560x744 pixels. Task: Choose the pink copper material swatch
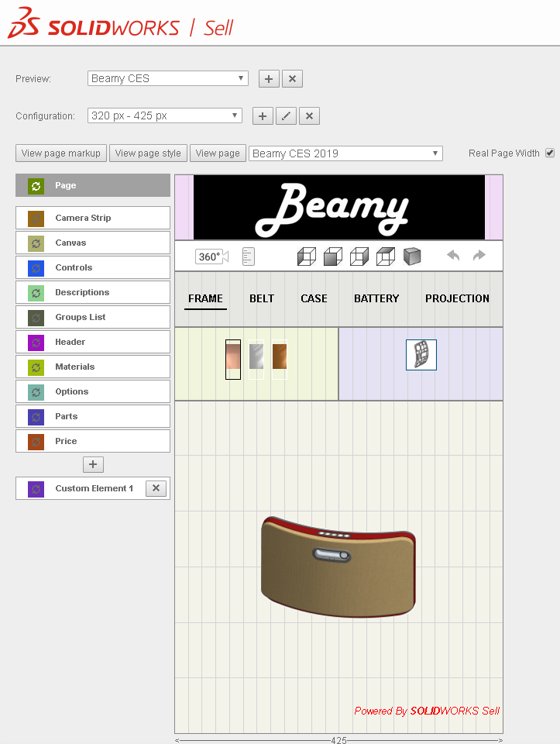(x=233, y=359)
